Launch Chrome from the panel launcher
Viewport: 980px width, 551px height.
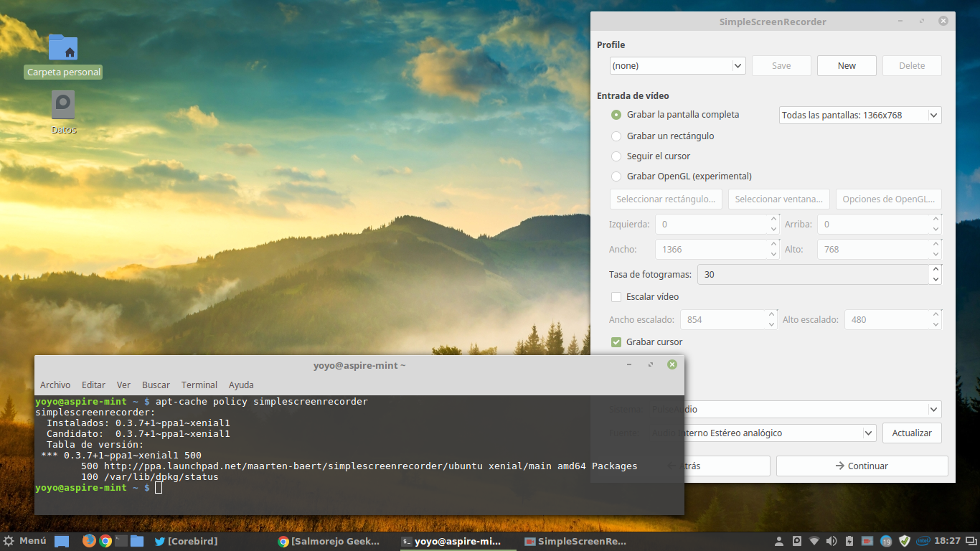(x=105, y=541)
